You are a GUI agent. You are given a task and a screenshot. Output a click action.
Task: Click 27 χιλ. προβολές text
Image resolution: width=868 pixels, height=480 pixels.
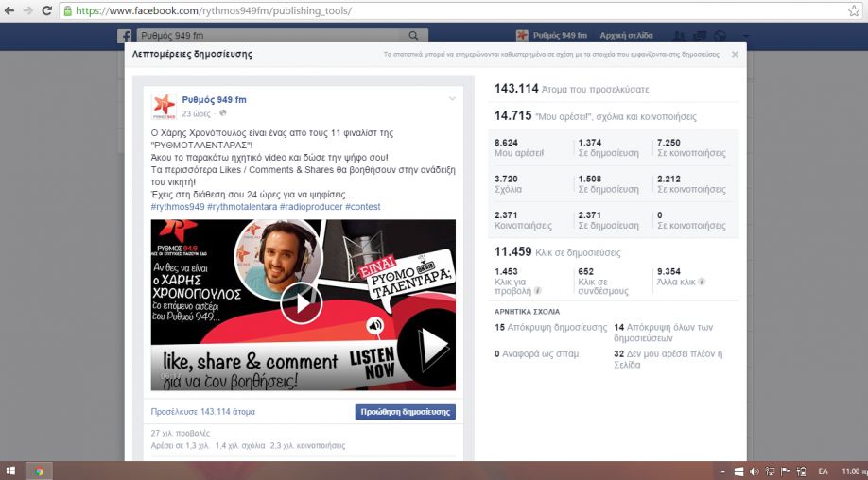181,433
